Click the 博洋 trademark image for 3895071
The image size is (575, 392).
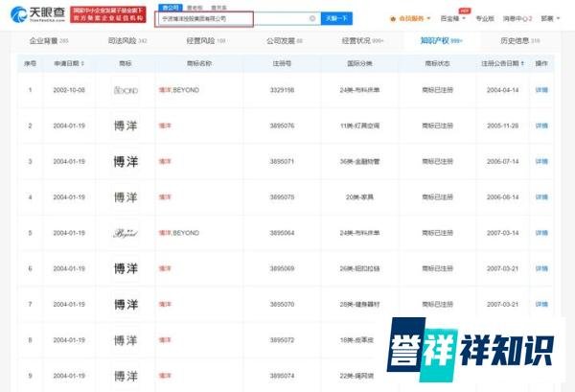(x=126, y=161)
